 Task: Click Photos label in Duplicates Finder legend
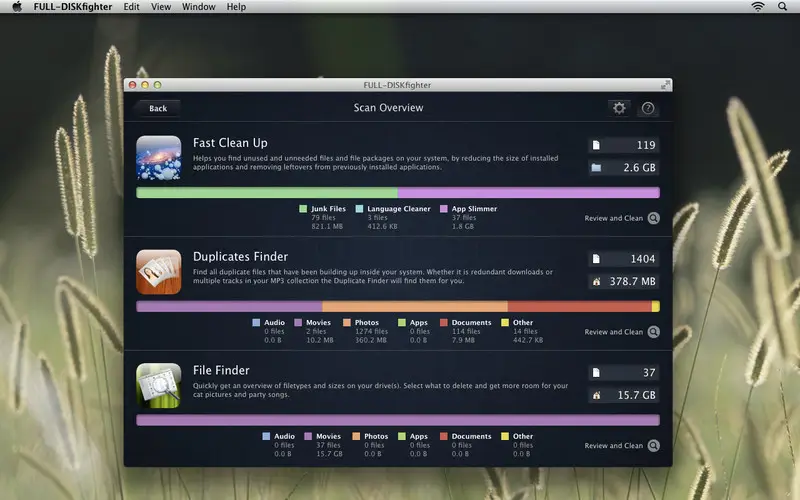[367, 322]
